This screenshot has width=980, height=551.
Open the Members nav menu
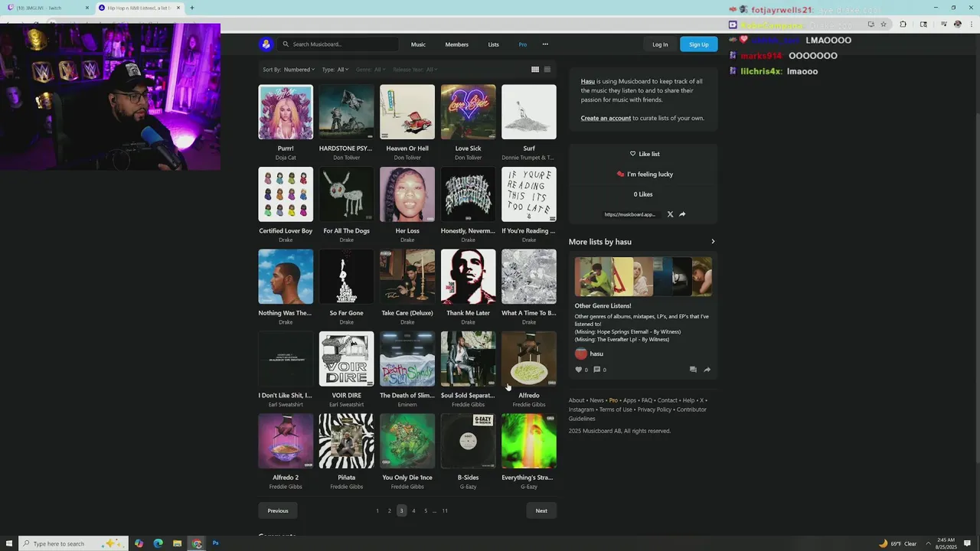click(457, 44)
